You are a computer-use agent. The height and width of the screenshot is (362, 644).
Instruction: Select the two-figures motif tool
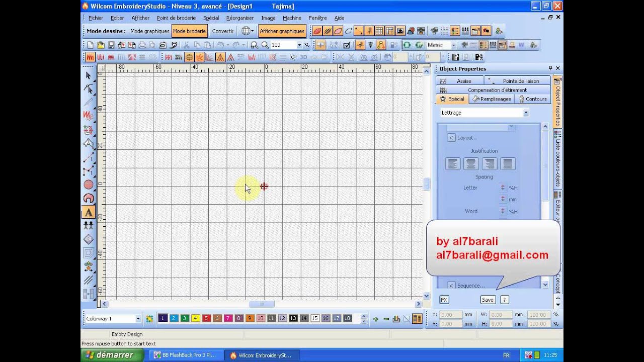[89, 226]
